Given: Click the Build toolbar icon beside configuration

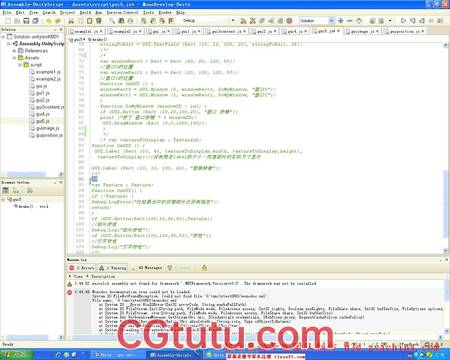Looking at the screenshot, I should [244, 21].
